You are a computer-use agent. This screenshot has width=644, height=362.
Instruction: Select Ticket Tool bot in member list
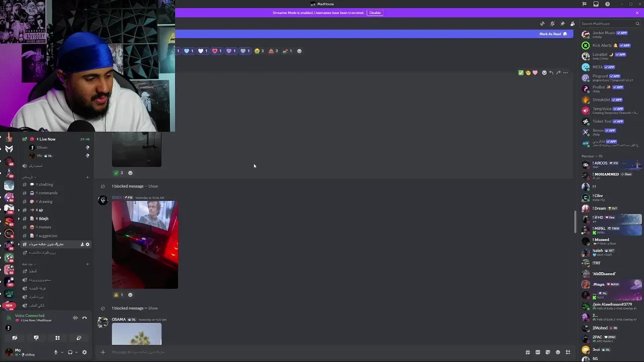(611, 121)
